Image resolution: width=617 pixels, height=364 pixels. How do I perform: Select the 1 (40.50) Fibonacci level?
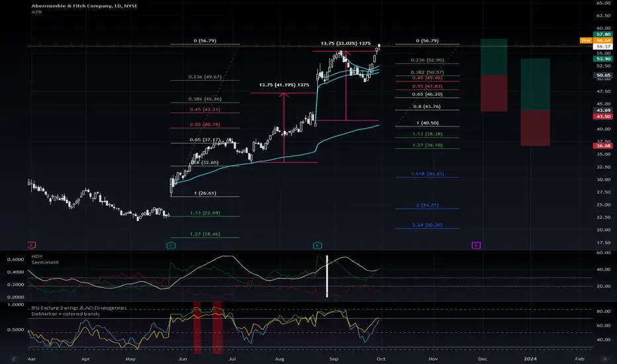[427, 123]
